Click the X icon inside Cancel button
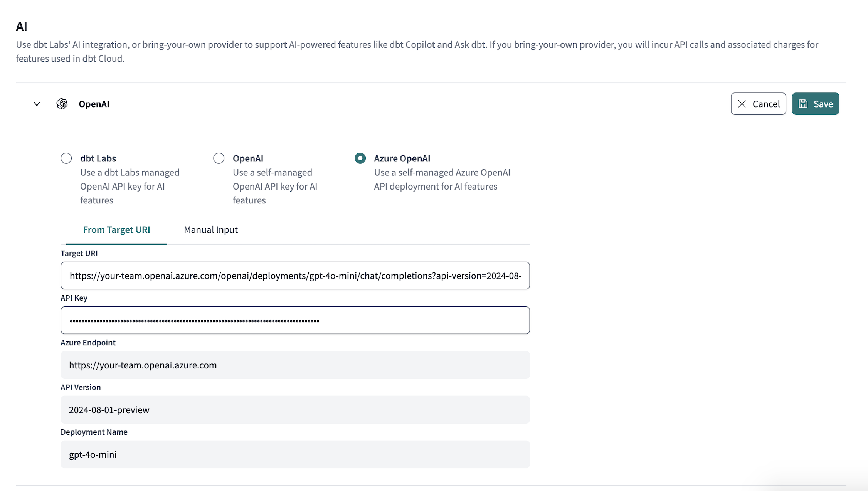 742,103
